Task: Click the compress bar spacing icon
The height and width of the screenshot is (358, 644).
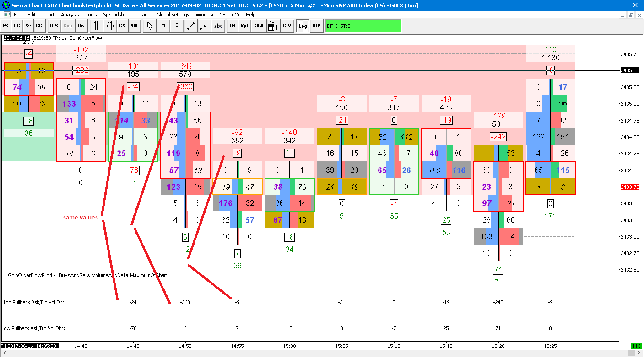Action: [96, 26]
